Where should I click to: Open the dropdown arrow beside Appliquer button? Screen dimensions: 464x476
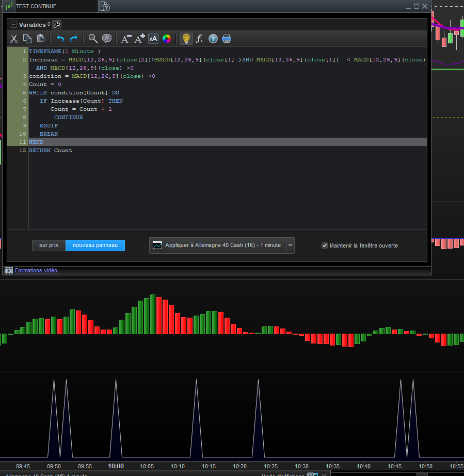[290, 245]
